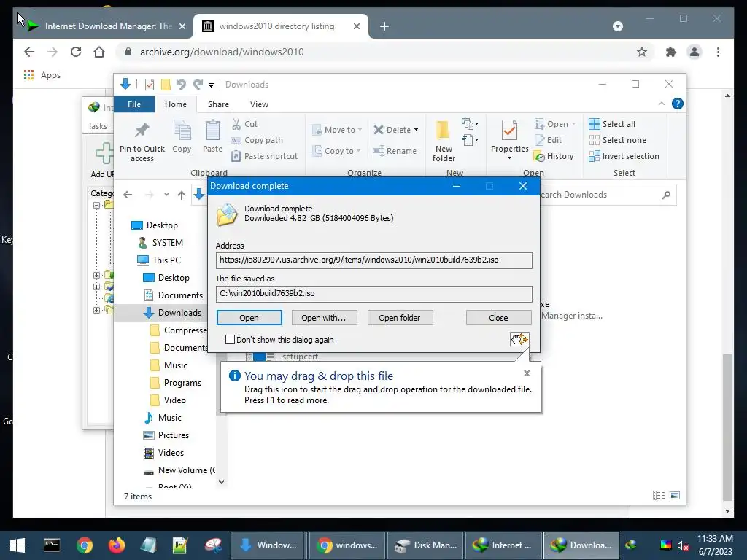747x560 pixels.
Task: Click the Copy icon in Clipboard group
Action: tap(182, 131)
